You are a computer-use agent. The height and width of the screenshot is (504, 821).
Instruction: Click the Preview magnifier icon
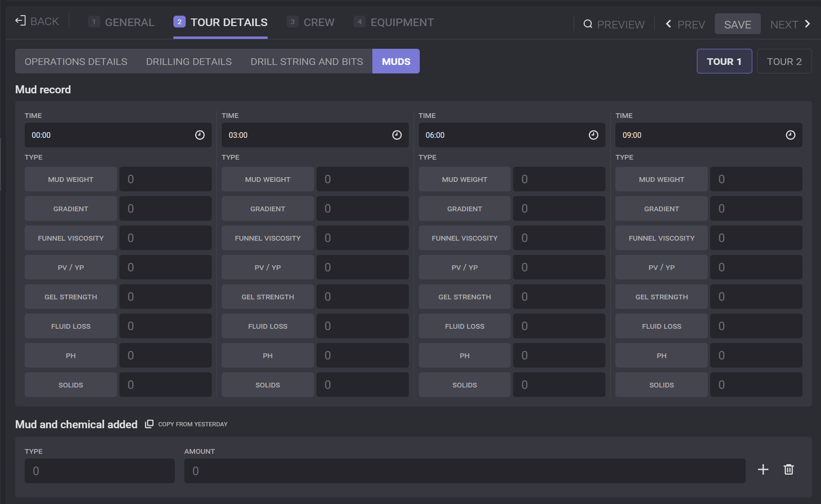pos(587,24)
